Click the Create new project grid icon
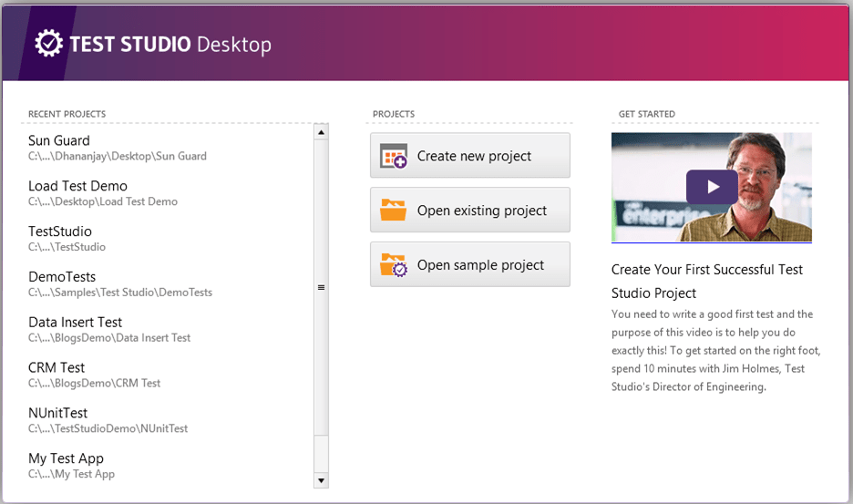The width and height of the screenshot is (853, 504). pos(394,157)
